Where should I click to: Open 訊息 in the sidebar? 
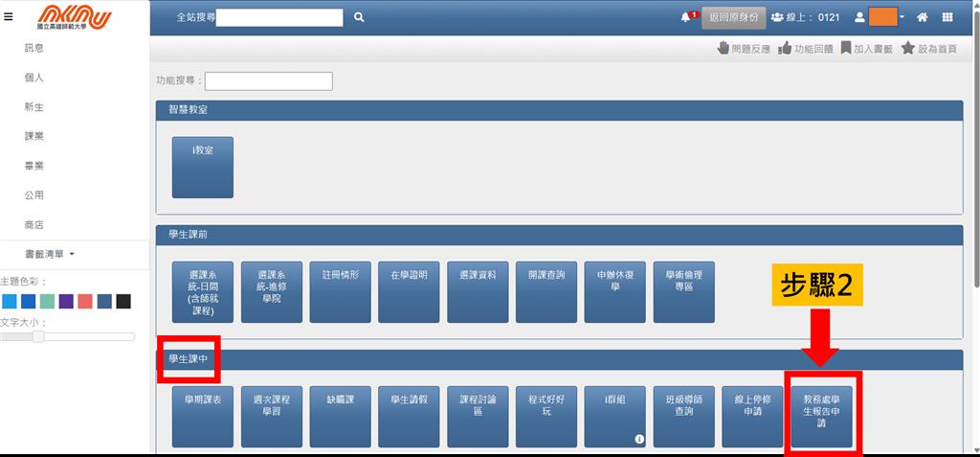pos(34,48)
